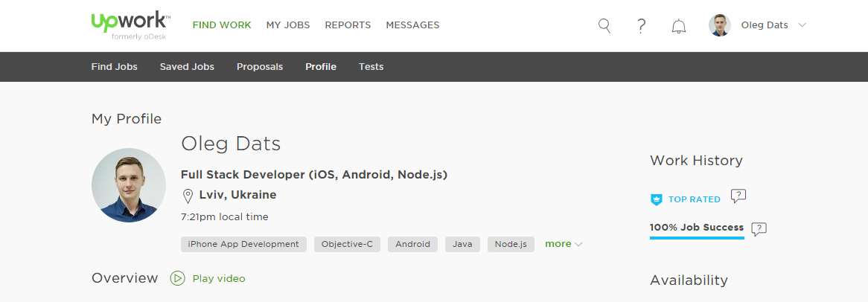
Task: Click the location pin icon
Action: (x=188, y=196)
